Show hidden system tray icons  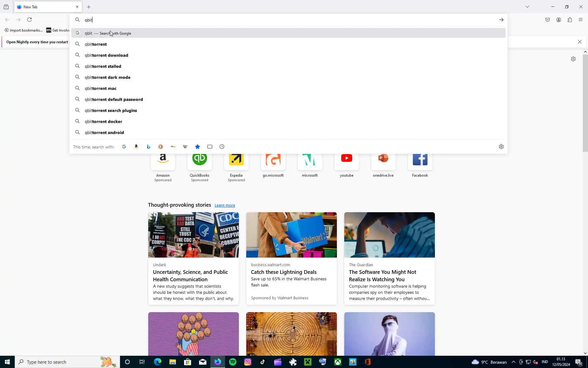[x=513, y=362]
